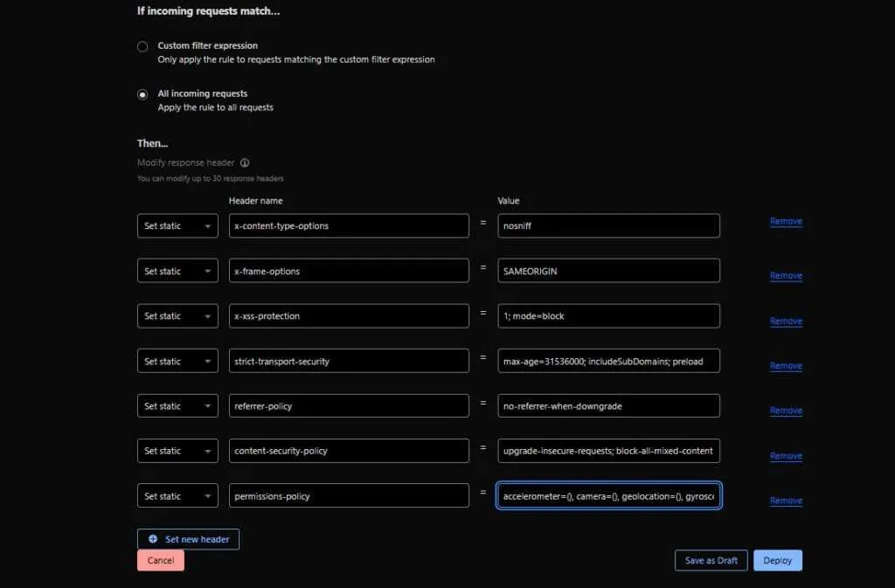Click the 1; mode=block value field
The height and width of the screenshot is (588, 895).
coord(608,316)
